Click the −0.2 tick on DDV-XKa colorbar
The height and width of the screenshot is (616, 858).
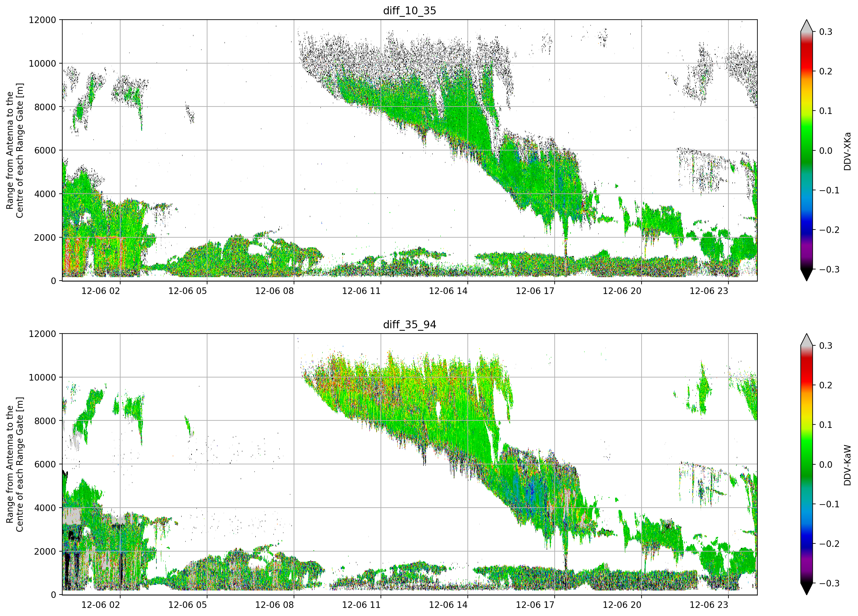pos(829,230)
